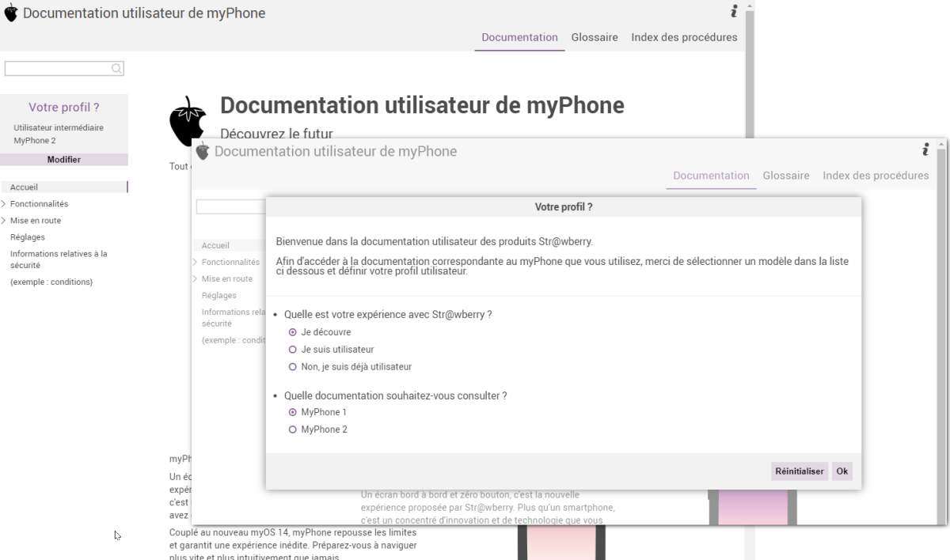Expand Fonctionnalités chevron in the front window sidebar
The image size is (950, 560).
coord(196,262)
